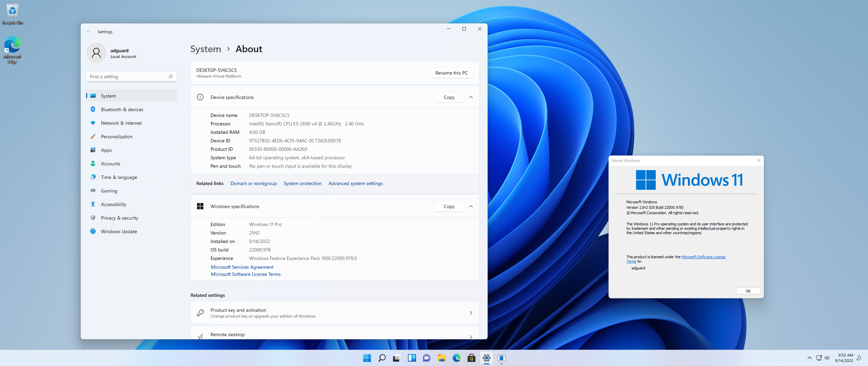Open Remote desktop chevron
This screenshot has width=868, height=366.
(471, 337)
